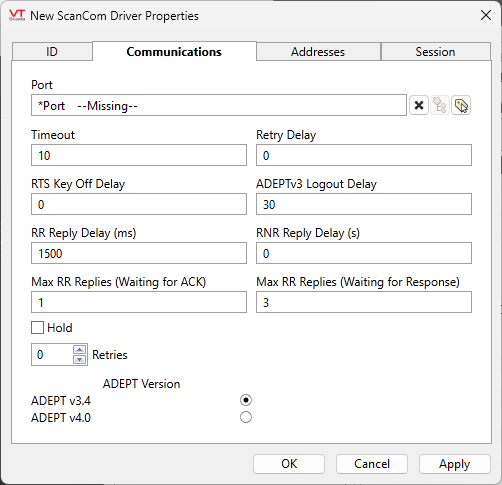Select ADEPT v4.0 radio button
Viewport: 502px width, 485px height.
pos(246,417)
